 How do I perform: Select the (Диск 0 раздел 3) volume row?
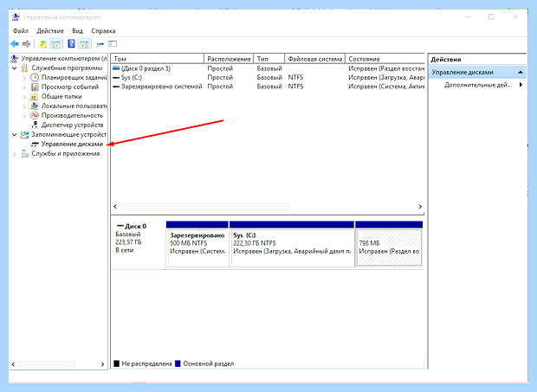(268, 68)
